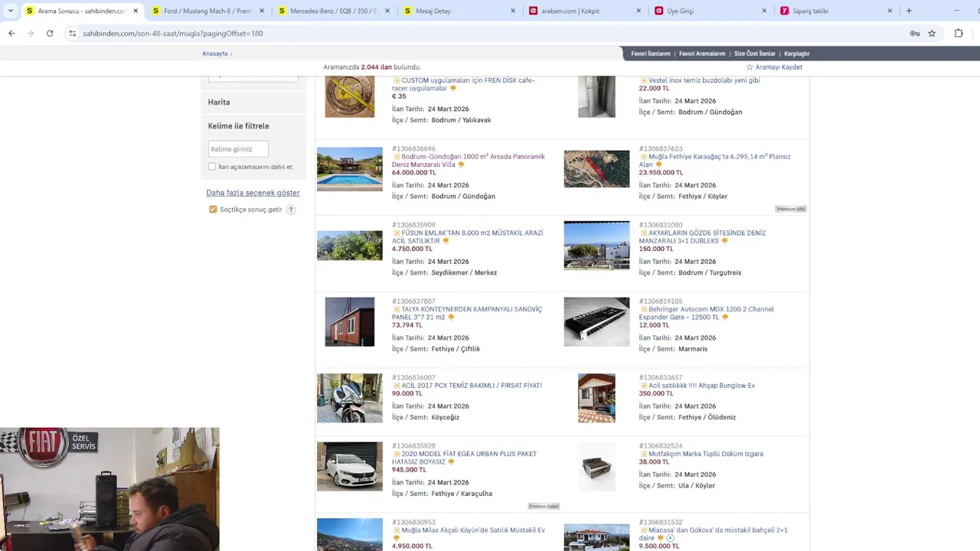980x551 pixels.
Task: Click the Premium Ofis badge
Action: tap(791, 209)
